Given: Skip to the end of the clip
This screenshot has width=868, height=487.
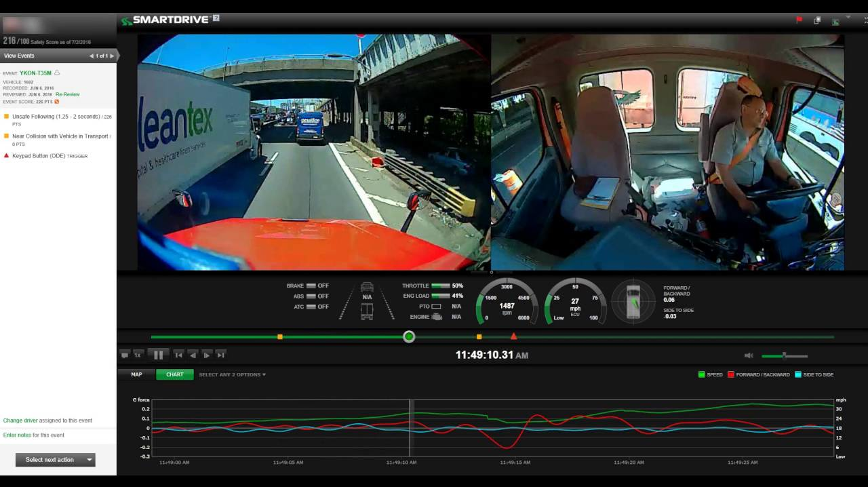Looking at the screenshot, I should 220,355.
